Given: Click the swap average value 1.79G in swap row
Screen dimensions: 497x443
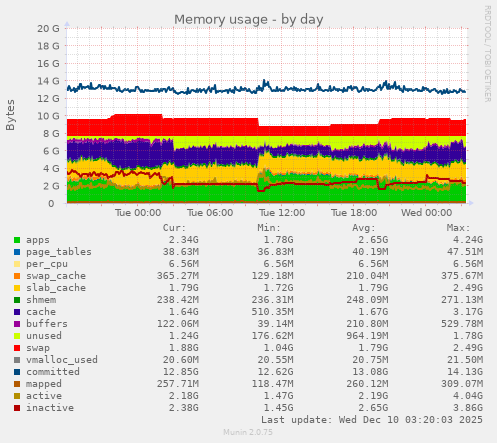Looking at the screenshot, I should (373, 348).
